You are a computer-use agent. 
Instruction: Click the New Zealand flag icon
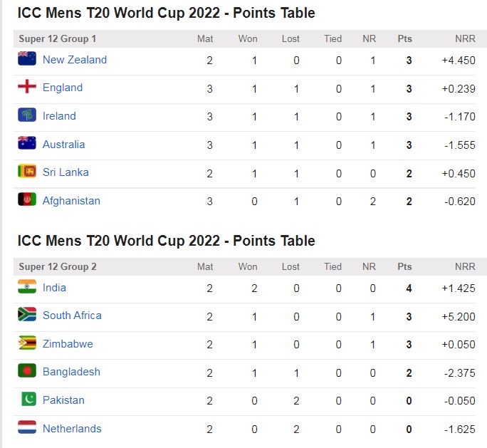click(27, 59)
